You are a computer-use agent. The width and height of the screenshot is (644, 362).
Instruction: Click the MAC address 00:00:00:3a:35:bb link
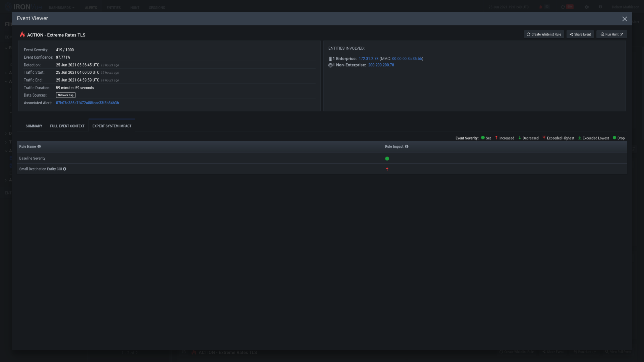(x=407, y=59)
